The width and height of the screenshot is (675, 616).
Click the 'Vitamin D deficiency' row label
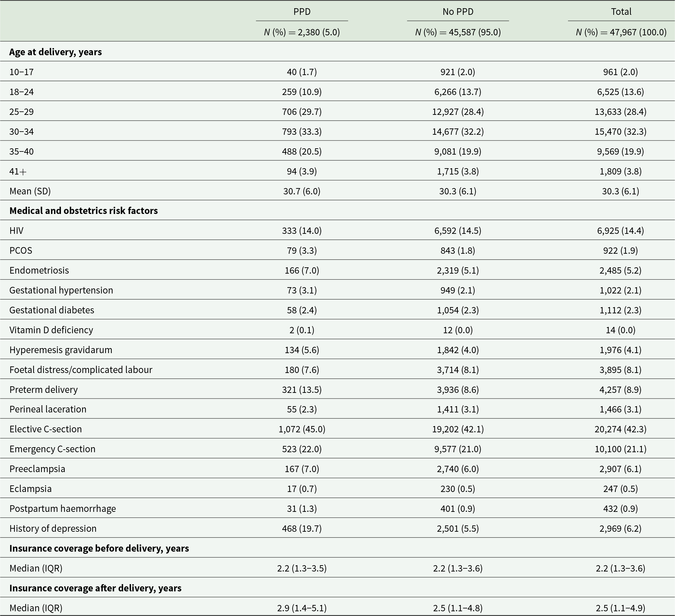click(51, 330)
